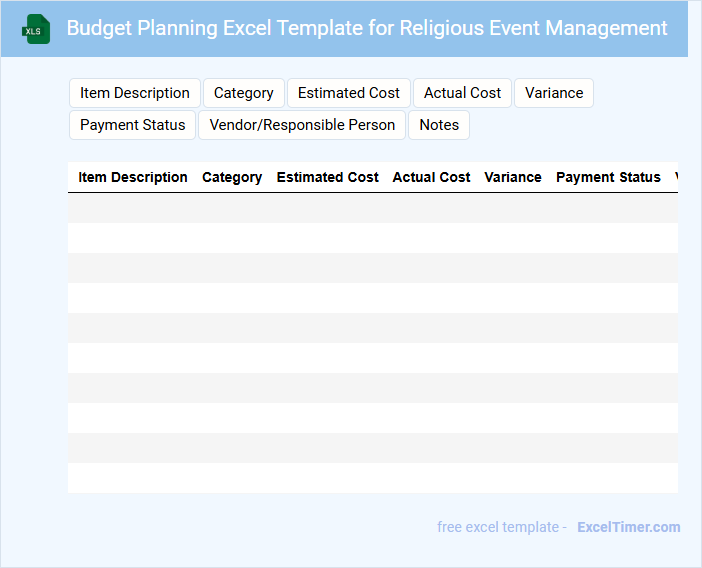Click the Budget Planning Excel Template title
Image resolution: width=702 pixels, height=568 pixels.
click(x=367, y=28)
